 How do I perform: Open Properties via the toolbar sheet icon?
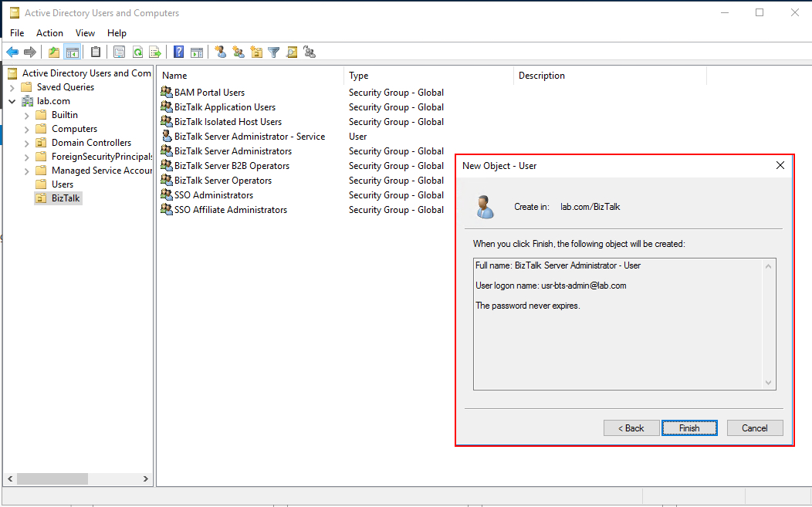pos(119,52)
